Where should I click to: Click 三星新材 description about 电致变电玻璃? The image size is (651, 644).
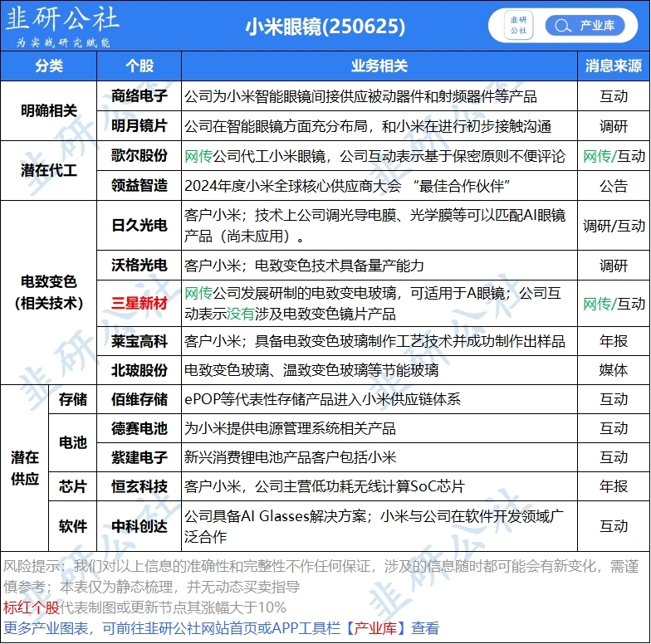tap(372, 304)
